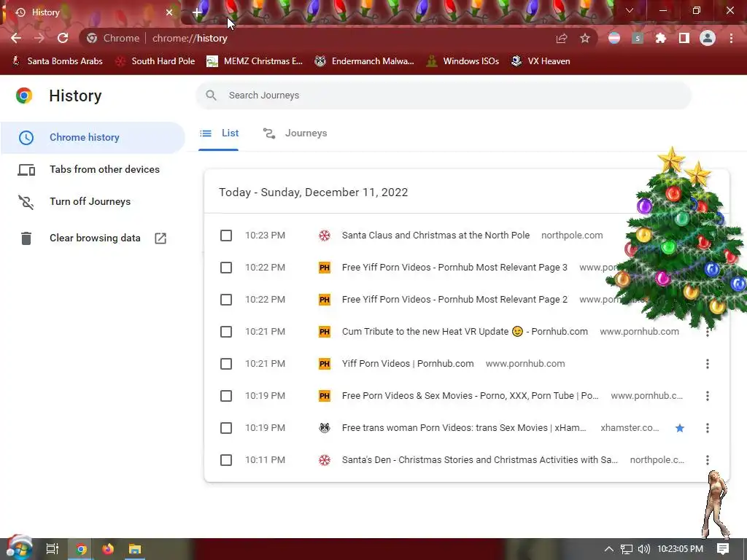Open volume control tray icon
The height and width of the screenshot is (560, 747).
click(x=643, y=549)
